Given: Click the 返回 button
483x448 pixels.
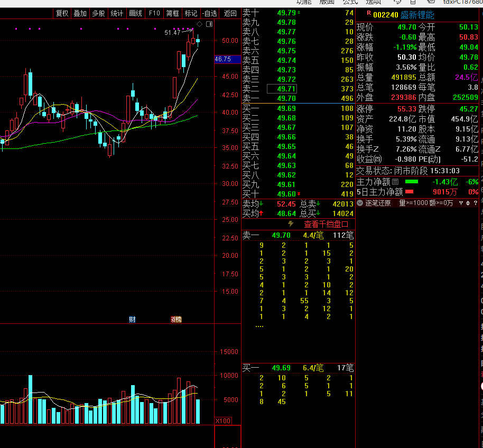Looking at the screenshot, I should [230, 13].
